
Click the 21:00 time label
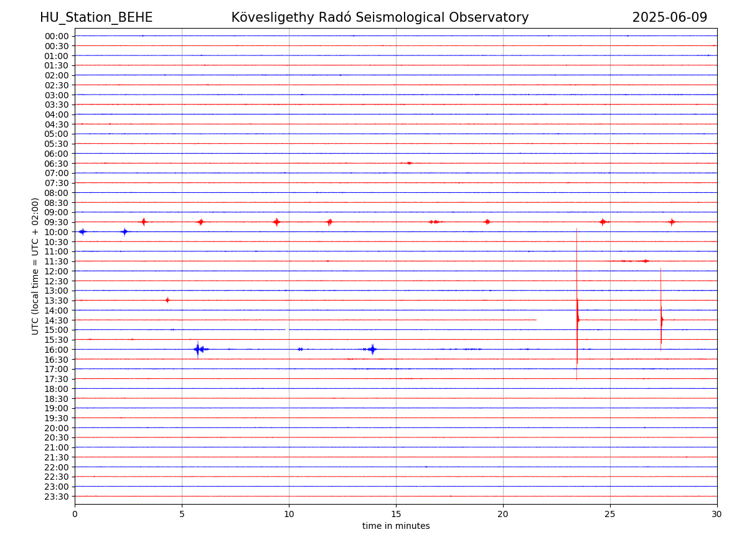[x=57, y=447]
